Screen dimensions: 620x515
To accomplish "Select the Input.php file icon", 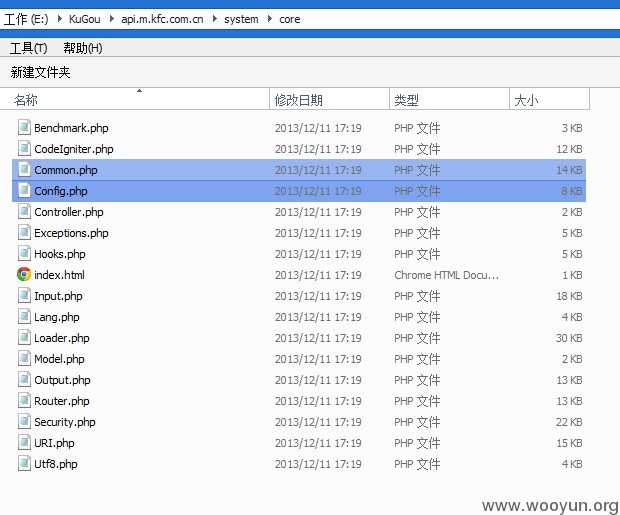I will click(x=24, y=295).
